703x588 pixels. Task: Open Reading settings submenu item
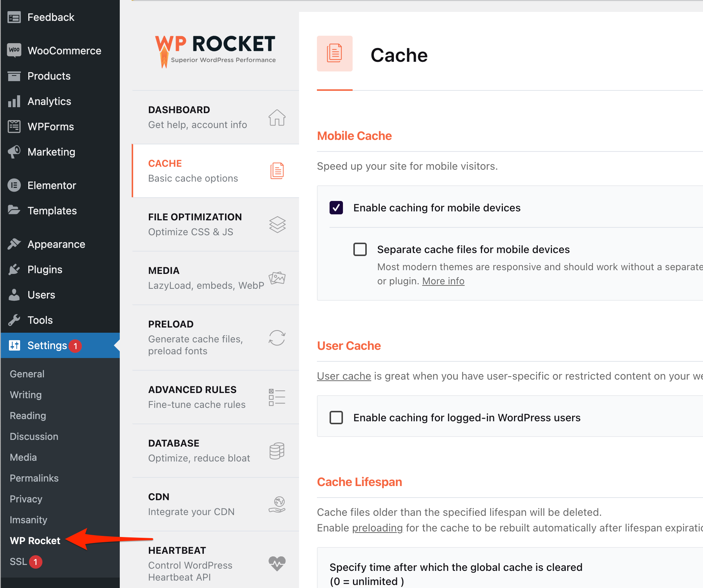coord(28,416)
